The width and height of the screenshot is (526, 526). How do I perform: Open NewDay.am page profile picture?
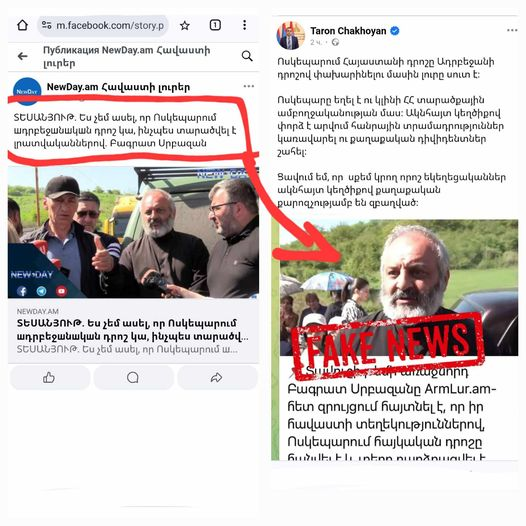[x=27, y=91]
